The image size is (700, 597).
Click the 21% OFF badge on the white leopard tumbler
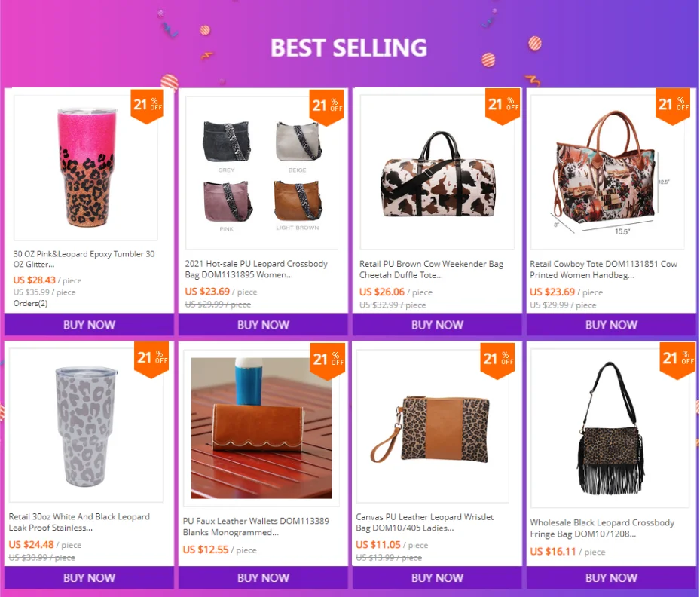pyautogui.click(x=151, y=359)
